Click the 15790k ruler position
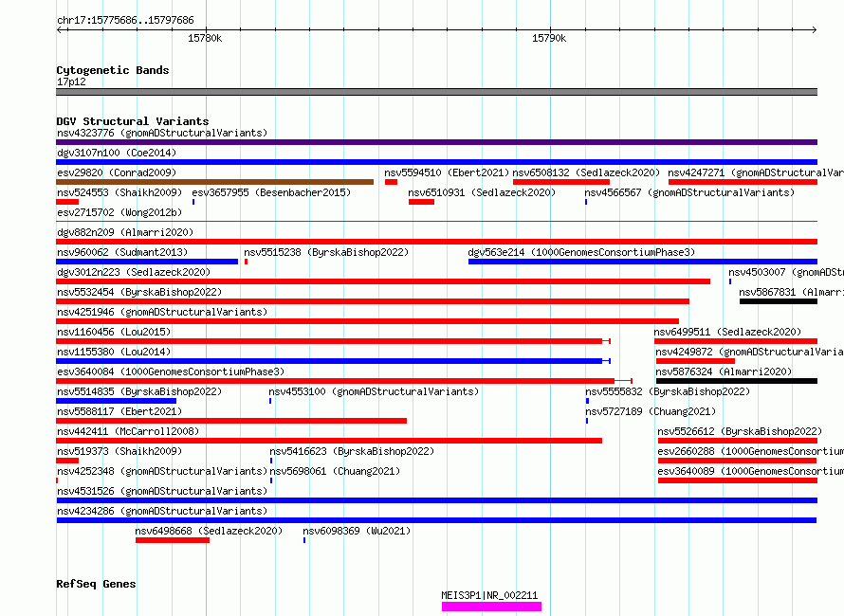The width and height of the screenshot is (844, 616). 549,38
